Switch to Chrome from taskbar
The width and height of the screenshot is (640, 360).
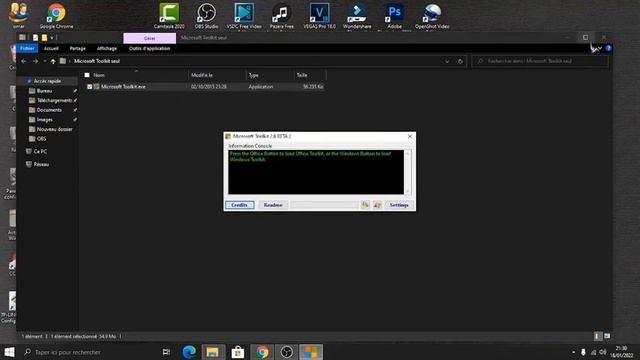pyautogui.click(x=262, y=352)
